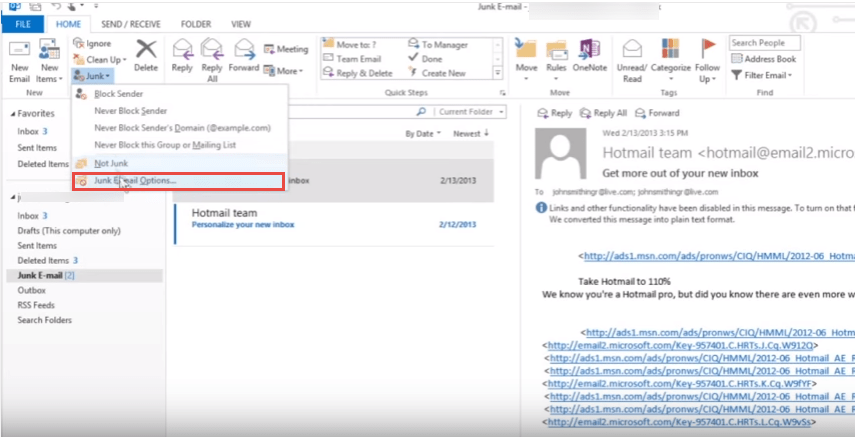Select the 'Move to: ?' quick step
The image size is (855, 437).
click(x=350, y=45)
